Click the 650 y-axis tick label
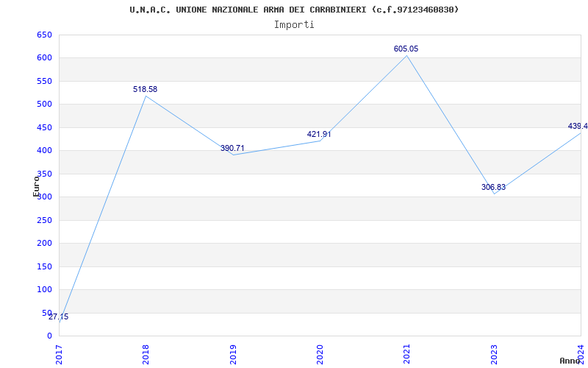This screenshot has height=368, width=588. (x=44, y=35)
